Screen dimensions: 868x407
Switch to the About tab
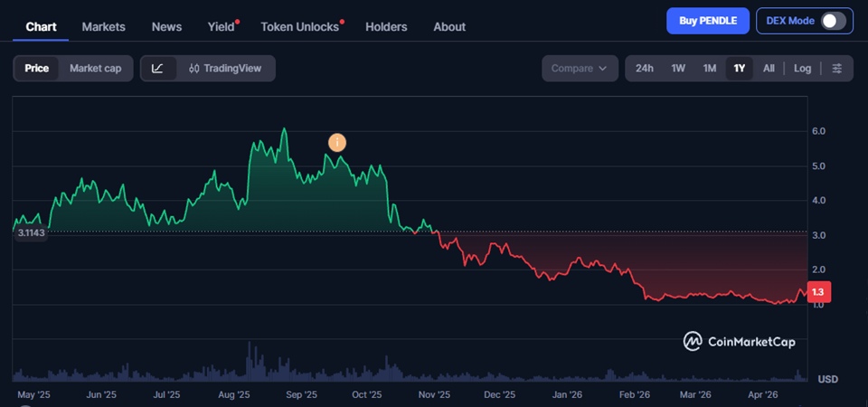tap(449, 26)
